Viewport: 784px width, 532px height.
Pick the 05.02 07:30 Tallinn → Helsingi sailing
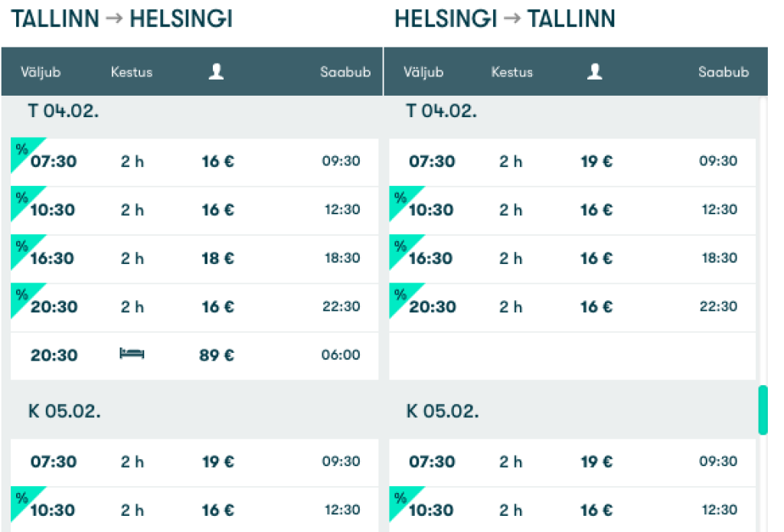click(194, 462)
